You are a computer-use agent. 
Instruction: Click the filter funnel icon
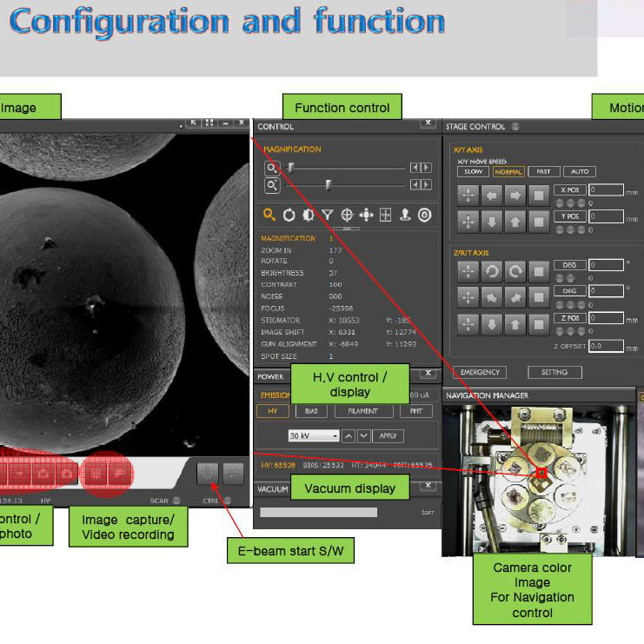[327, 215]
